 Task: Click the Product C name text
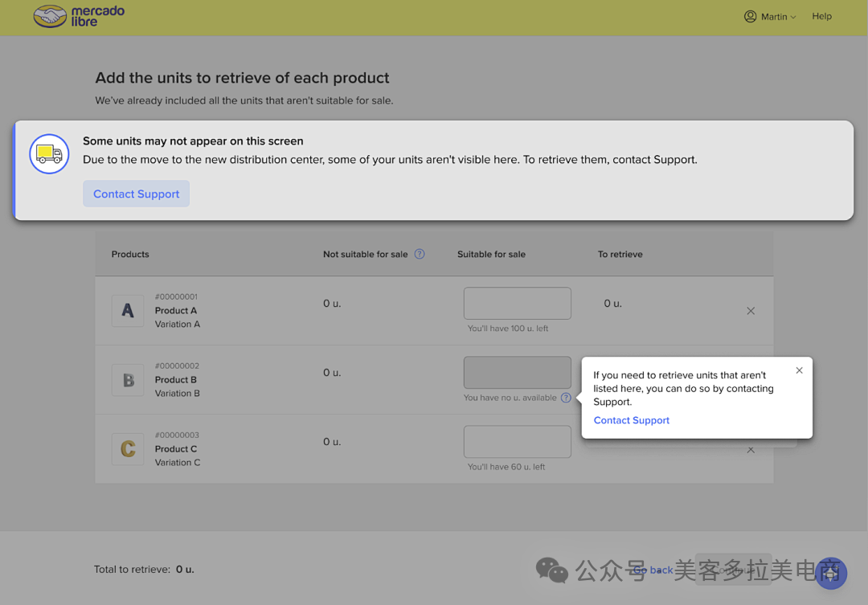pyautogui.click(x=176, y=449)
